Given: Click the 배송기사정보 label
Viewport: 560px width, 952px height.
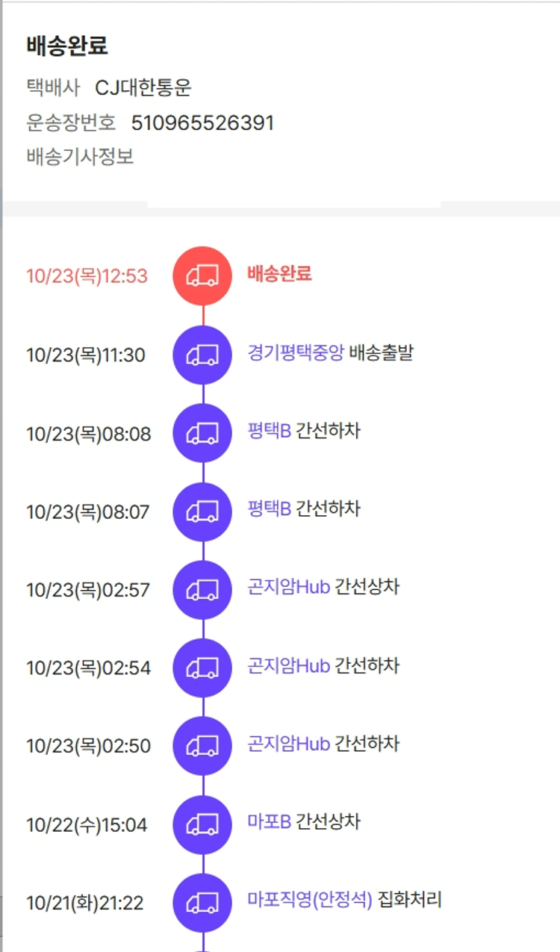Looking at the screenshot, I should click(80, 158).
